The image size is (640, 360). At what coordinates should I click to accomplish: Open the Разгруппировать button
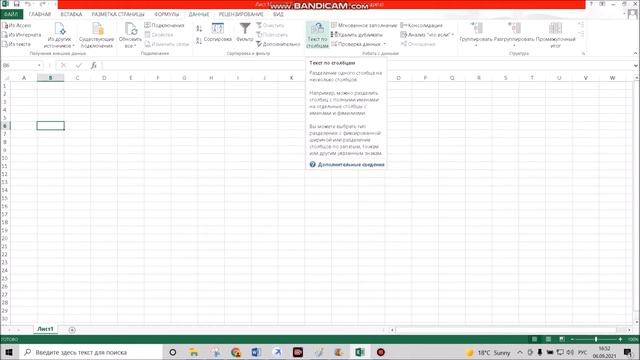(514, 35)
